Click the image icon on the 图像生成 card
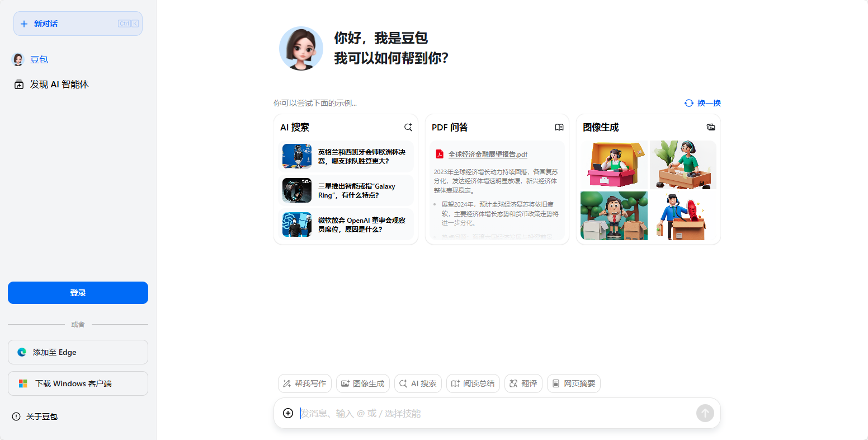This screenshot has height=440, width=868. [711, 127]
